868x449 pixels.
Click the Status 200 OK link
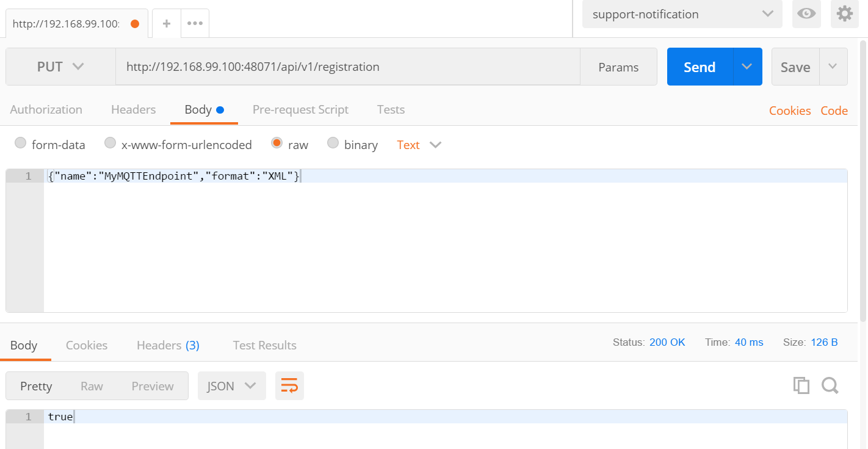click(667, 342)
